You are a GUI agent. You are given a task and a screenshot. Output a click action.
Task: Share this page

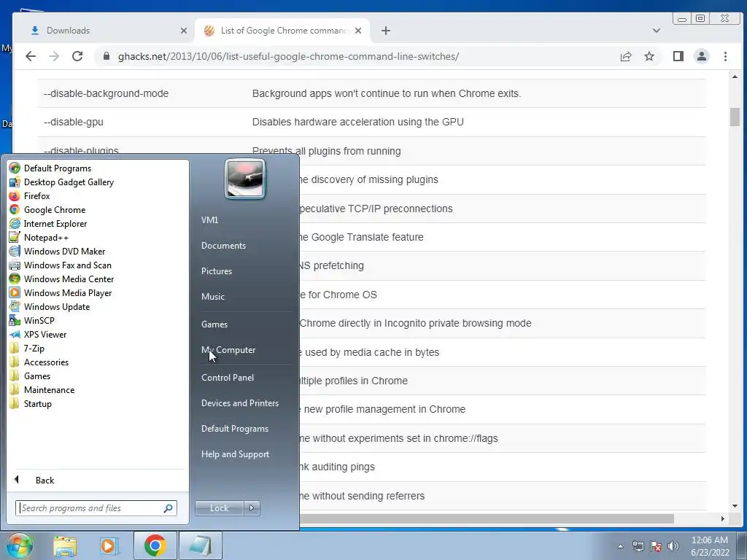point(626,56)
